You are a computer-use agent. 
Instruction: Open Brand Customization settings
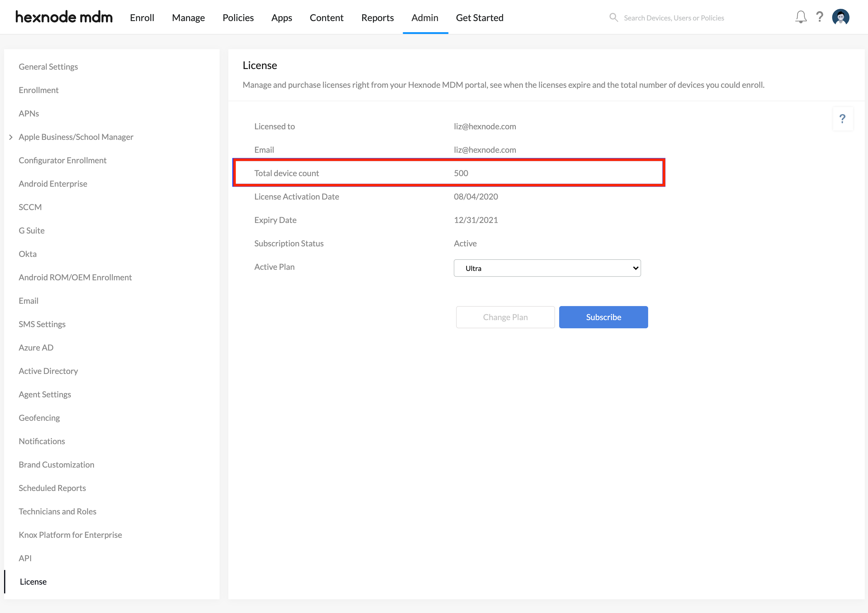[57, 465]
